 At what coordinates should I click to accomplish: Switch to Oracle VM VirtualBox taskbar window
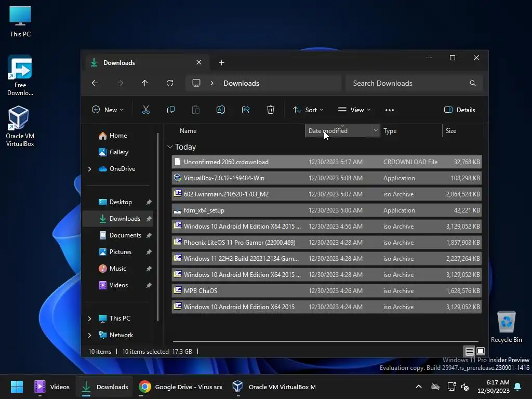click(274, 387)
